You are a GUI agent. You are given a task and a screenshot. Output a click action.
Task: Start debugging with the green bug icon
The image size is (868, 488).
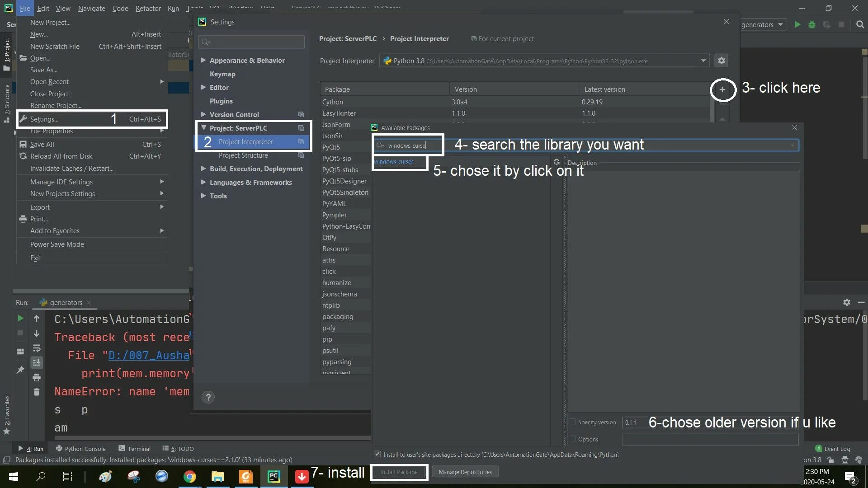click(x=812, y=25)
